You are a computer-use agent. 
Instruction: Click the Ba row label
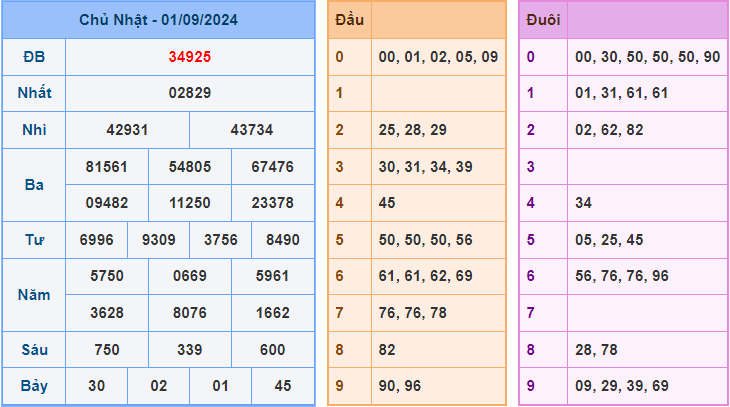pos(34,185)
